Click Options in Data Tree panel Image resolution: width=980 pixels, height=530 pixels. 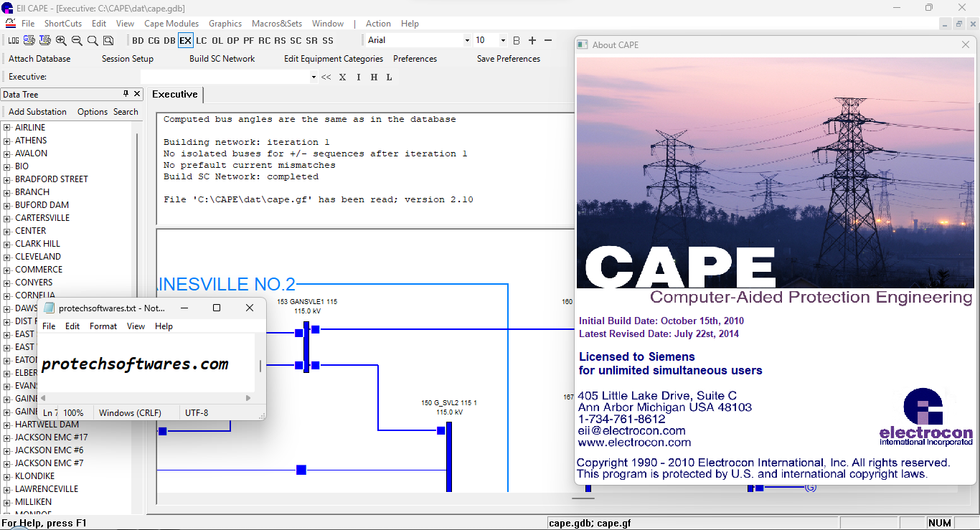point(93,112)
